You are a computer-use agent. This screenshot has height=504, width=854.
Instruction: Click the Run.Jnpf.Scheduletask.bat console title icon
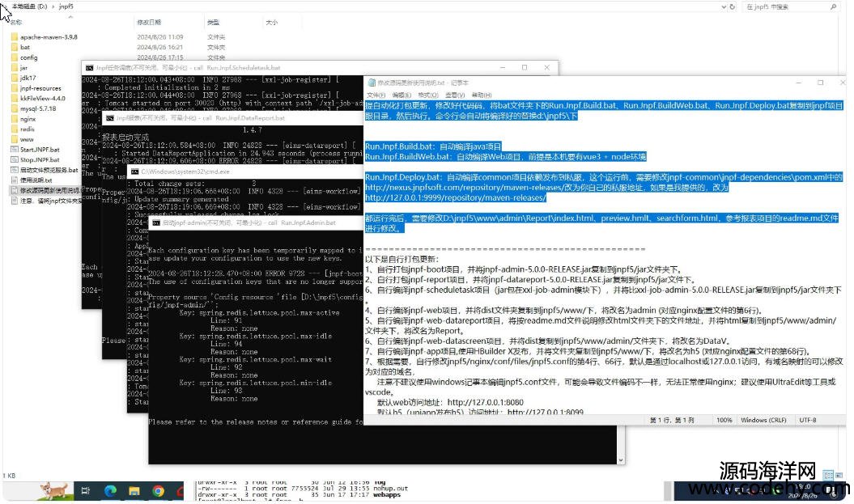click(89, 68)
